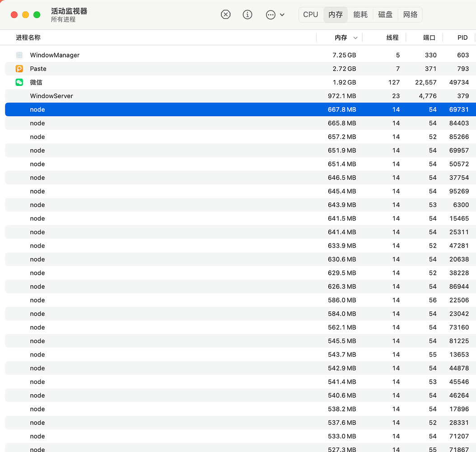This screenshot has width=476, height=452.
Task: Select node process with PID 38228
Action: [240, 273]
